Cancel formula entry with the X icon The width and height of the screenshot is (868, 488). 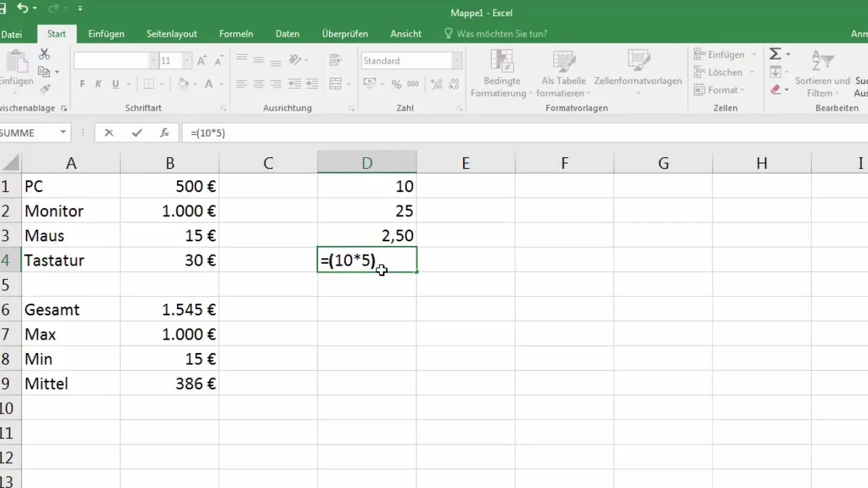point(108,133)
